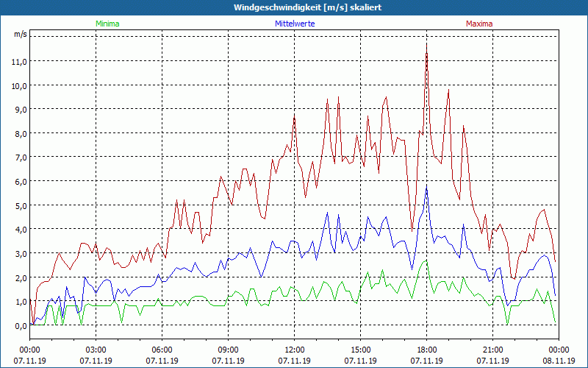Click the 21:00 time axis label
Screen dimensions: 588x368
(x=492, y=350)
